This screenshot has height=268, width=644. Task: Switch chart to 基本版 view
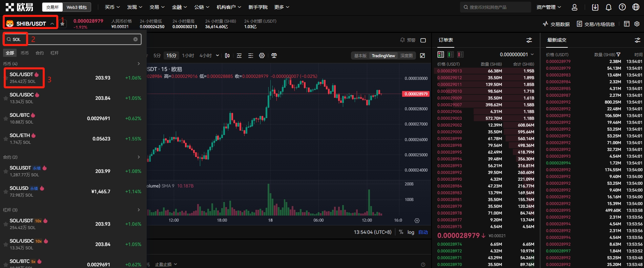360,56
